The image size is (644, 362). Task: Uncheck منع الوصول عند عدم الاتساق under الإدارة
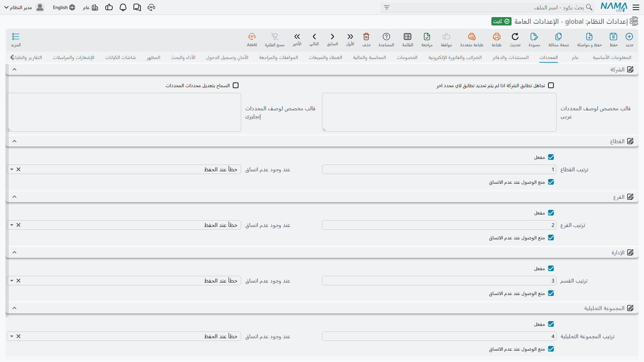tap(551, 293)
